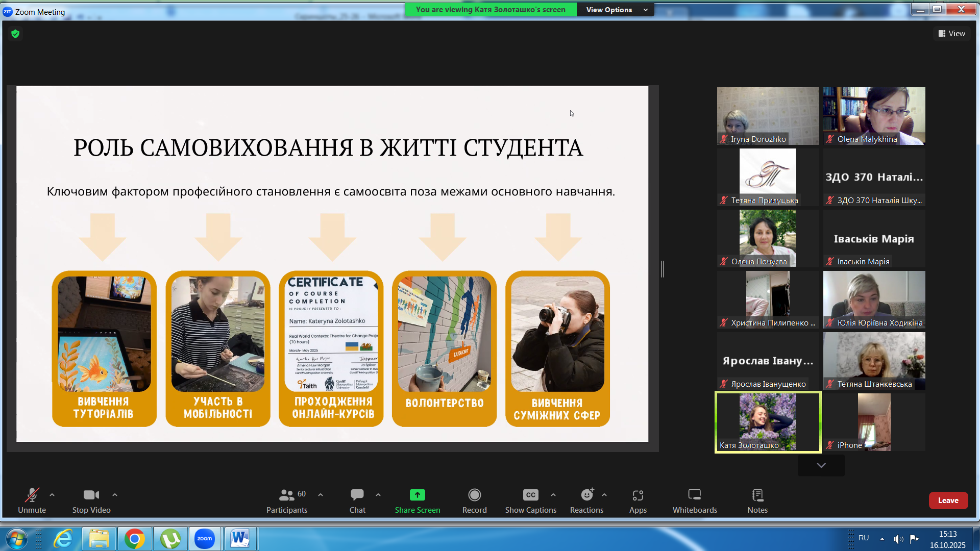Show more participant videos with down chevron
Image resolution: width=980 pixels, height=551 pixels.
tap(821, 465)
